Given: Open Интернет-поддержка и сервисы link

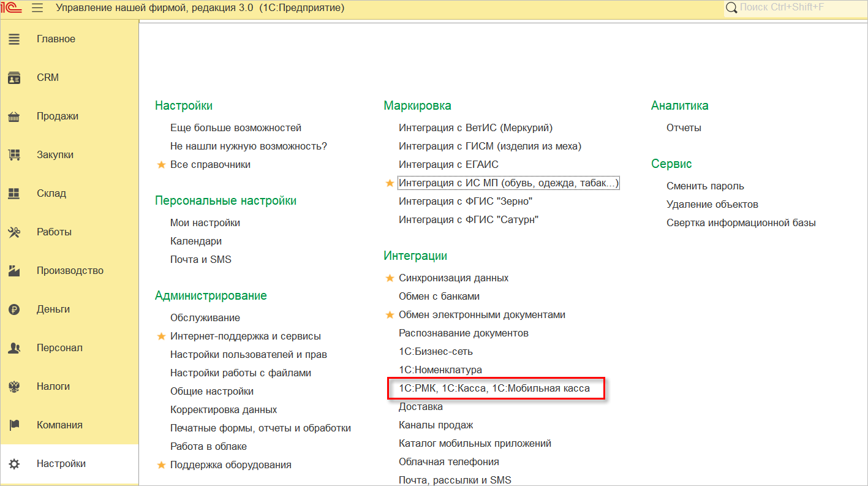Looking at the screenshot, I should tap(246, 336).
